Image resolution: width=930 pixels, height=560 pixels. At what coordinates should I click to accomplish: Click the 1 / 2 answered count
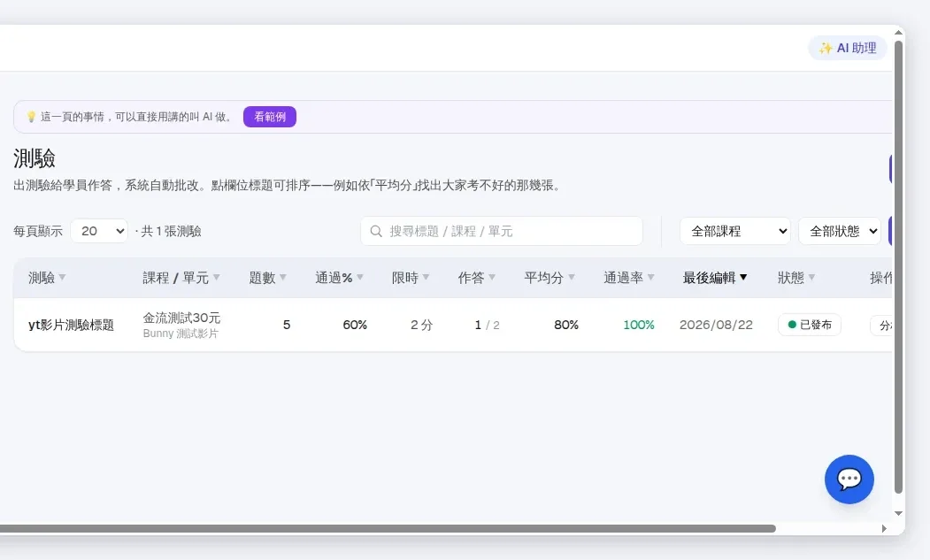pyautogui.click(x=487, y=325)
